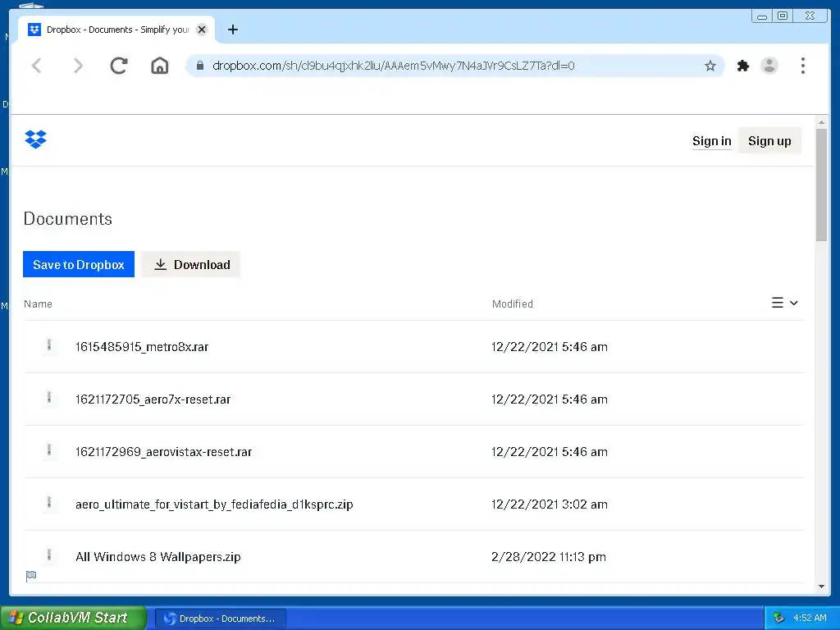Open 1621172705_aero7x-reset.rar

[x=153, y=399]
